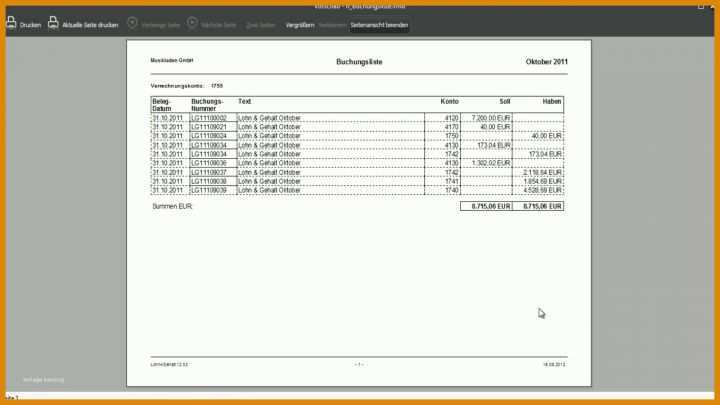
Task: Click Konto cell 1741
Action: pos(451,181)
